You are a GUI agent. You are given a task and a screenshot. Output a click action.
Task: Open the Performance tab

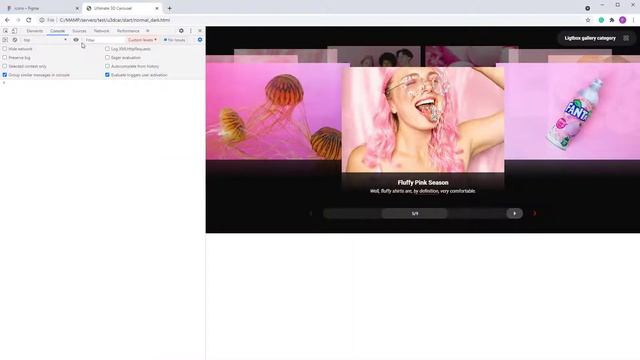coord(128,31)
